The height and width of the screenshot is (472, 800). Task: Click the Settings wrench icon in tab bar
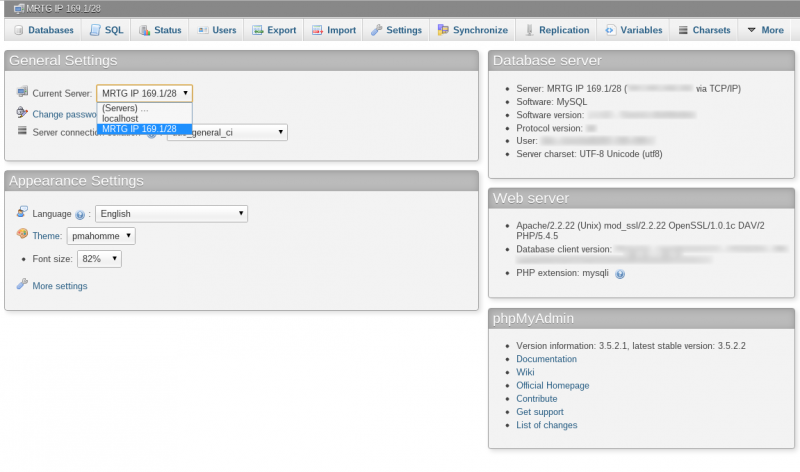pyautogui.click(x=377, y=30)
